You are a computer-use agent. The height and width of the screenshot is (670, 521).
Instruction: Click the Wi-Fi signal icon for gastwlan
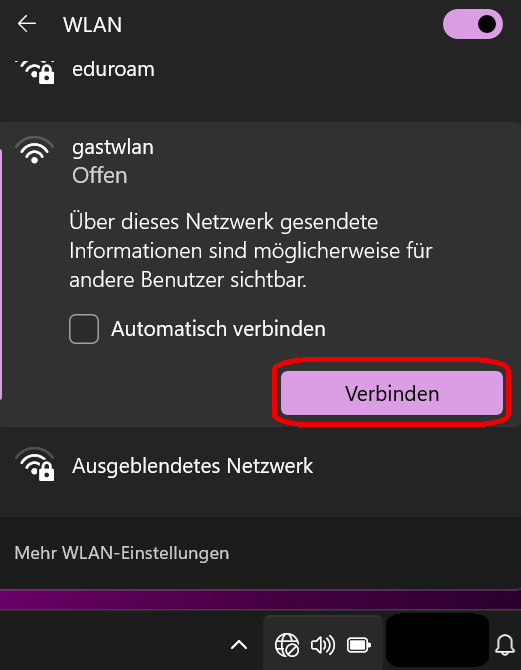[35, 150]
